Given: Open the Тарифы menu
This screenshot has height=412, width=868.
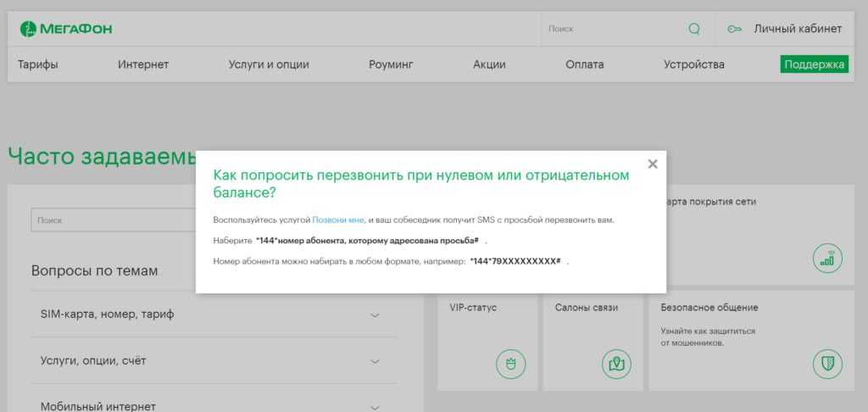Looking at the screenshot, I should [37, 64].
